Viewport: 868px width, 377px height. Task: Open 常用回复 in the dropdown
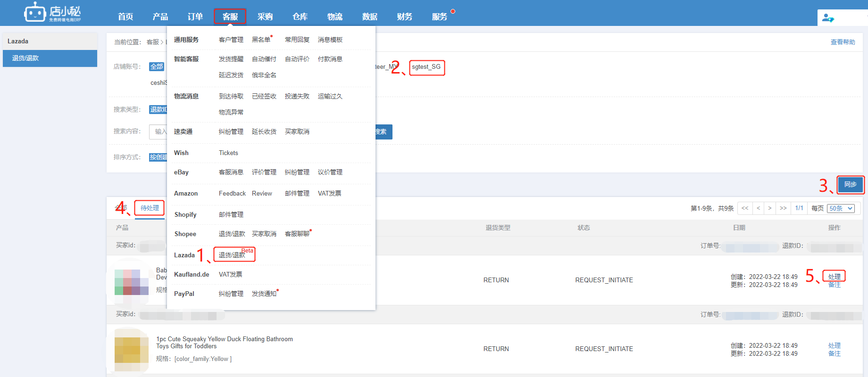click(297, 40)
